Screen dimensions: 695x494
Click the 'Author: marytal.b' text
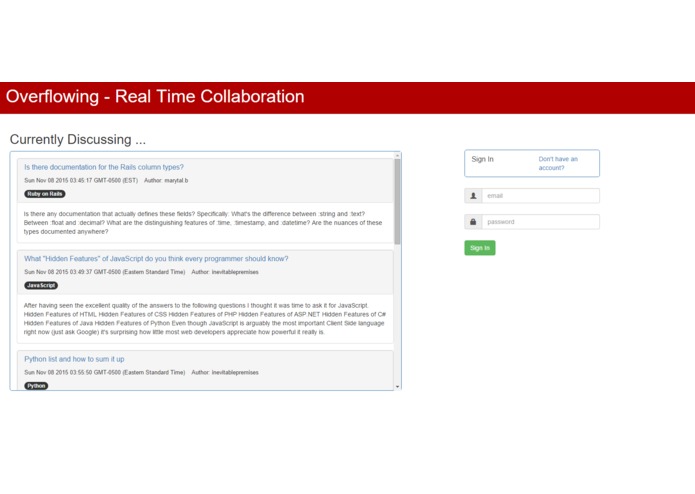pos(166,181)
